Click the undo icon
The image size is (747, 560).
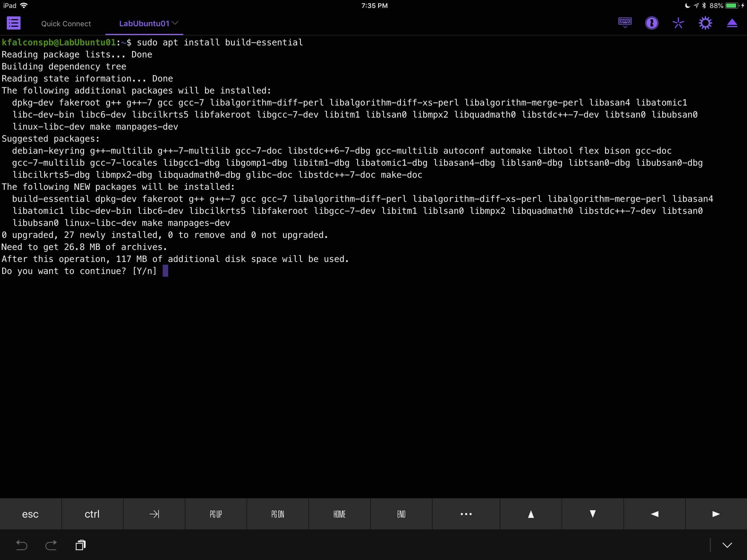click(x=21, y=545)
